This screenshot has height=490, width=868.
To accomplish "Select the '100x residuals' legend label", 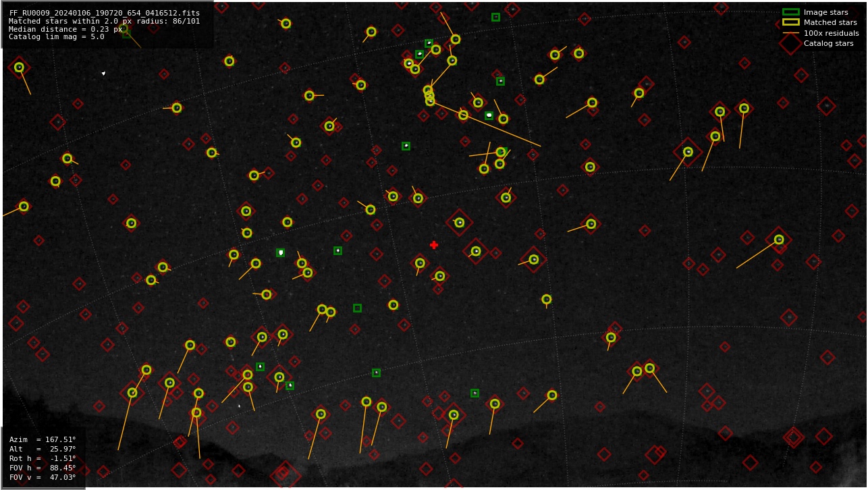I will point(831,33).
